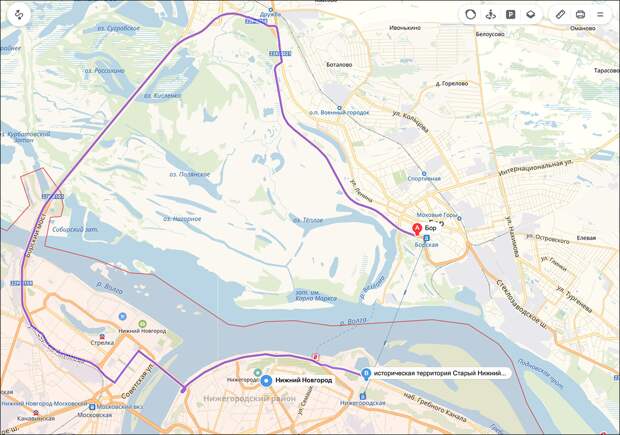Click the оз. Рассохино lake label
The height and width of the screenshot is (435, 620).
[104, 71]
